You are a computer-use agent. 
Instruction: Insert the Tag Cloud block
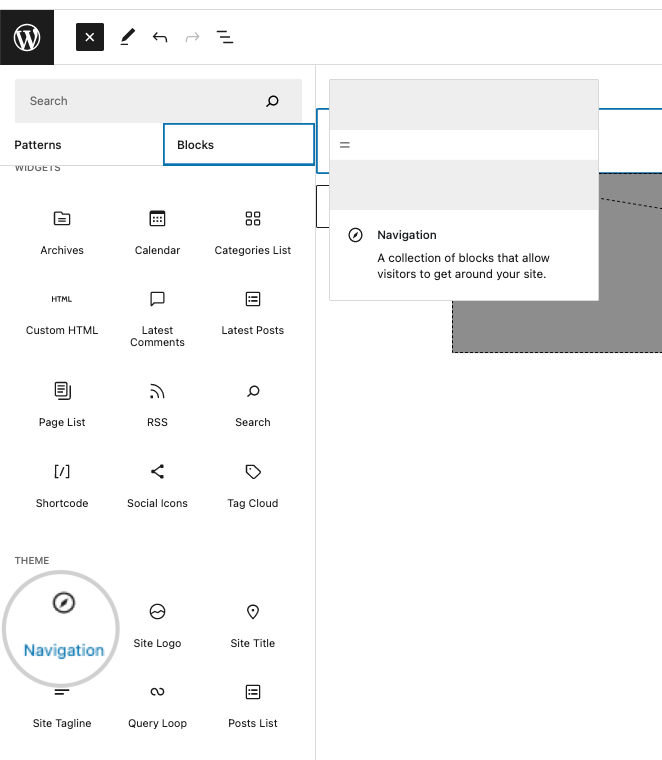[252, 486]
